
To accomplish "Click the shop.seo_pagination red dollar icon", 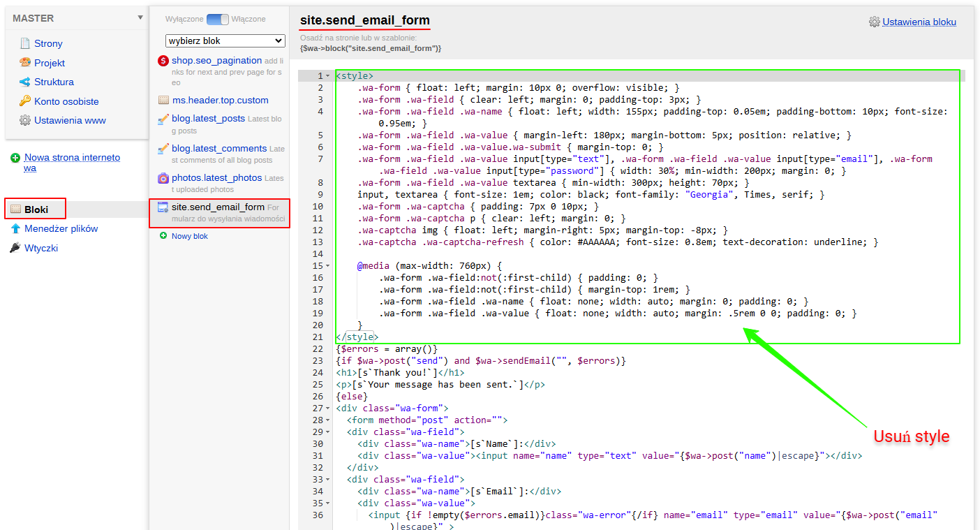I will coord(163,61).
